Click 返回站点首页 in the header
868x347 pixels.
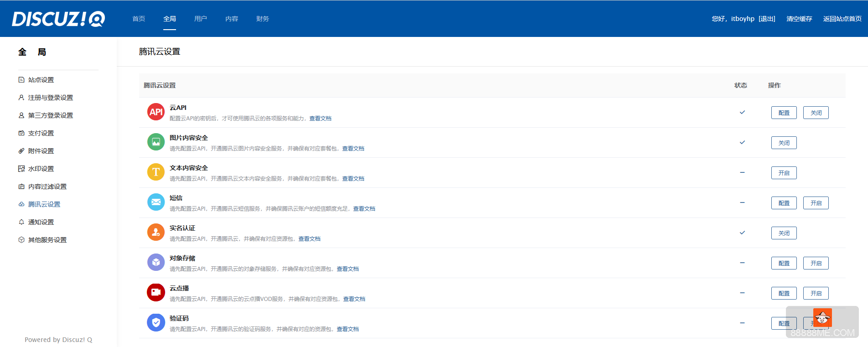842,19
